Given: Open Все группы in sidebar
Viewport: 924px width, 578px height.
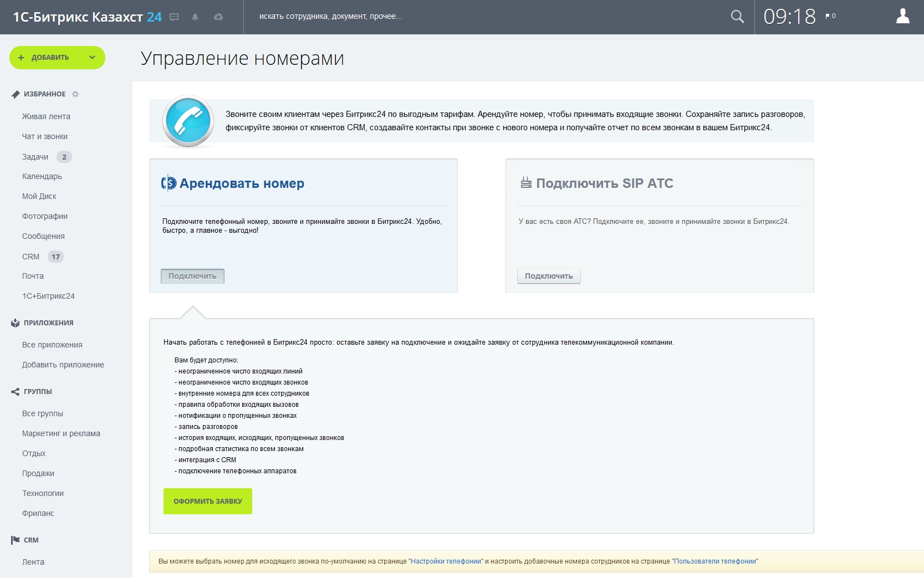Looking at the screenshot, I should pyautogui.click(x=43, y=413).
